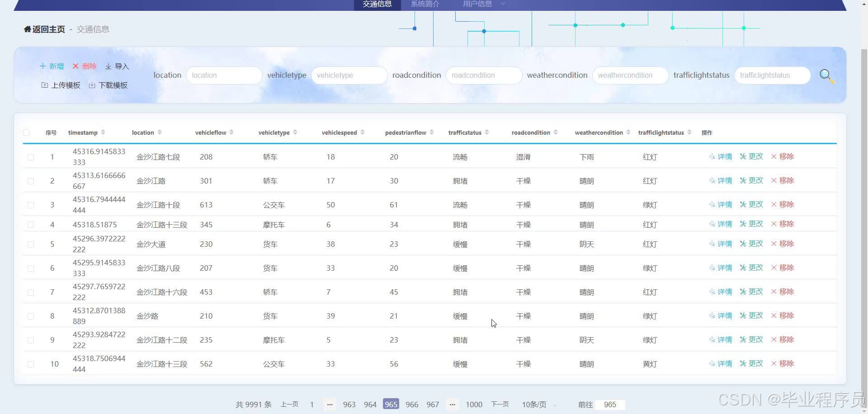Sort by vehiclespeed column

point(362,132)
